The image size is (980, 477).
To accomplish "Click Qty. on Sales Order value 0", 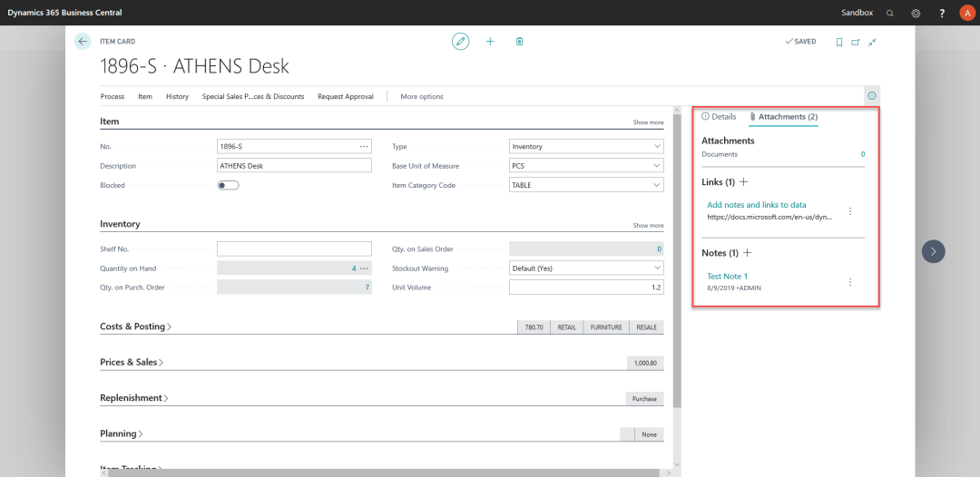I will [659, 249].
